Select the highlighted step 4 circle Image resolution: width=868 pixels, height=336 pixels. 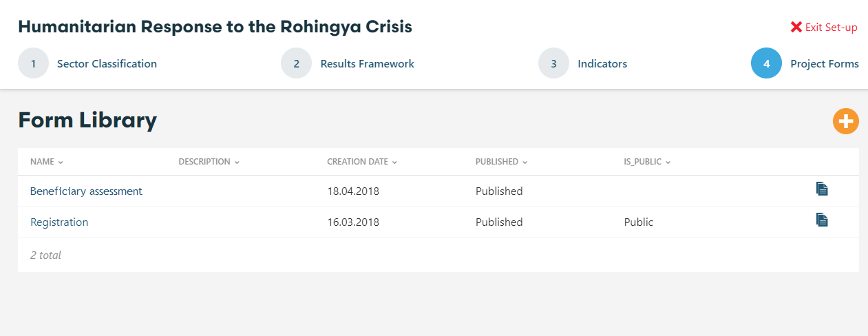pyautogui.click(x=766, y=64)
